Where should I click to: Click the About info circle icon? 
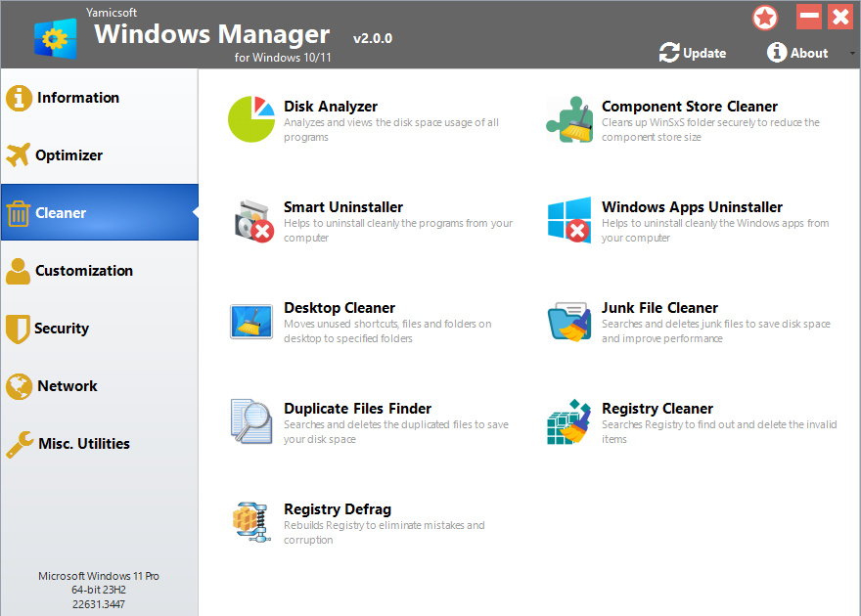(x=777, y=52)
